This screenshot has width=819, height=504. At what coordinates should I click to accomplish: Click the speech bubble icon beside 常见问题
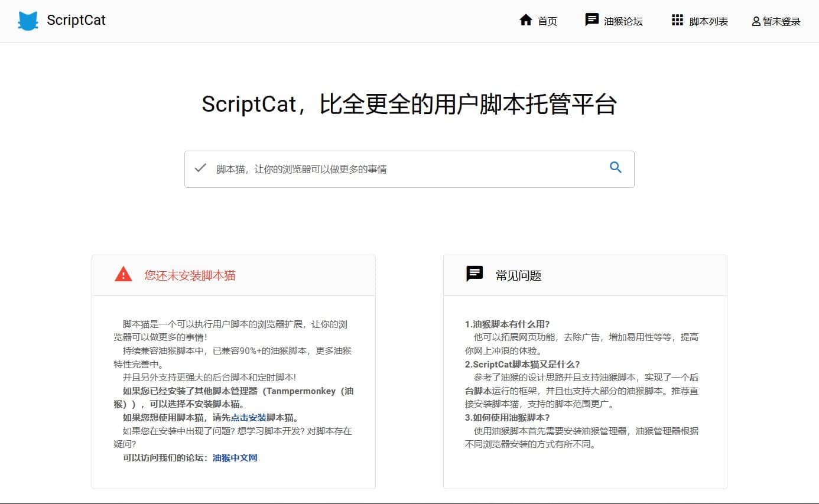coord(474,274)
